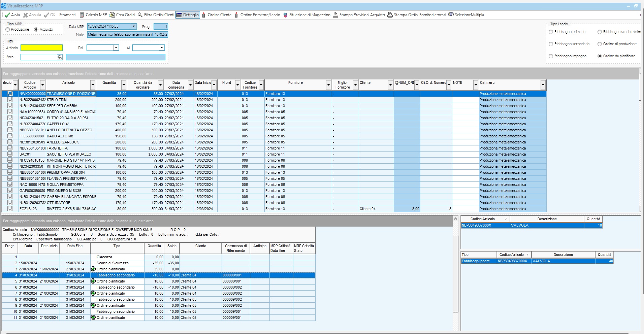Select Fabbisogno impegno launch type
The image size is (644, 334).
click(x=551, y=56)
